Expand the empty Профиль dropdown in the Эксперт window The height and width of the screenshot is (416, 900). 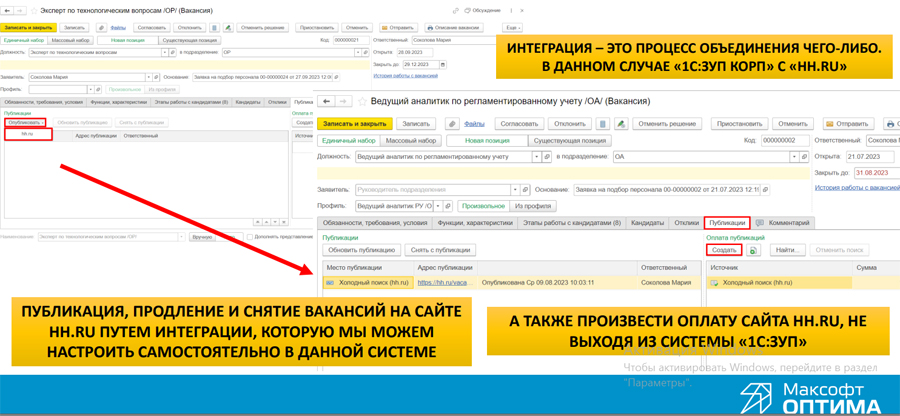coord(90,89)
